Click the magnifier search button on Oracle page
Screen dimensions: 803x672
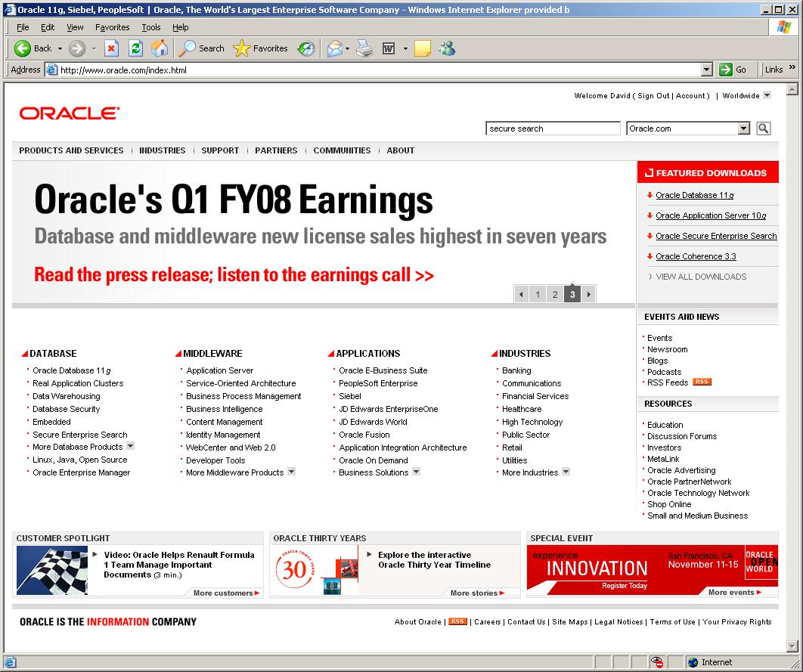(x=763, y=129)
